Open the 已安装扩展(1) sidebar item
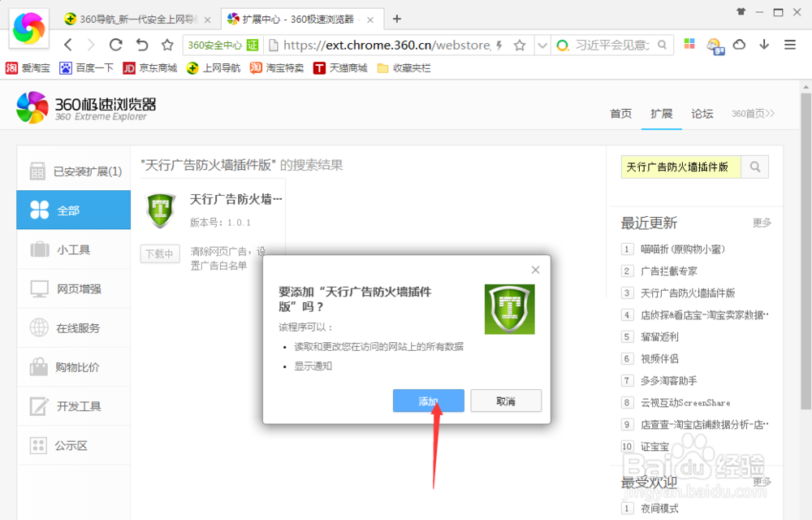This screenshot has height=520, width=812. click(x=74, y=171)
